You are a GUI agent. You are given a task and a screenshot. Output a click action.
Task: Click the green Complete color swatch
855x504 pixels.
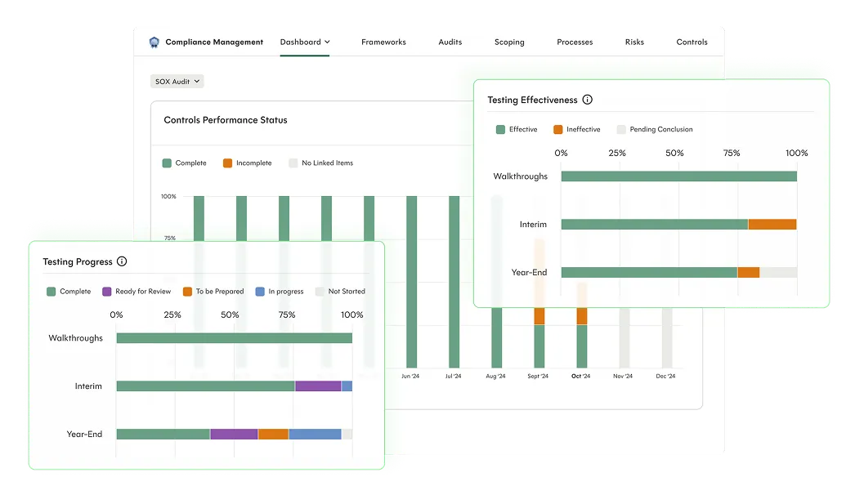coord(50,291)
